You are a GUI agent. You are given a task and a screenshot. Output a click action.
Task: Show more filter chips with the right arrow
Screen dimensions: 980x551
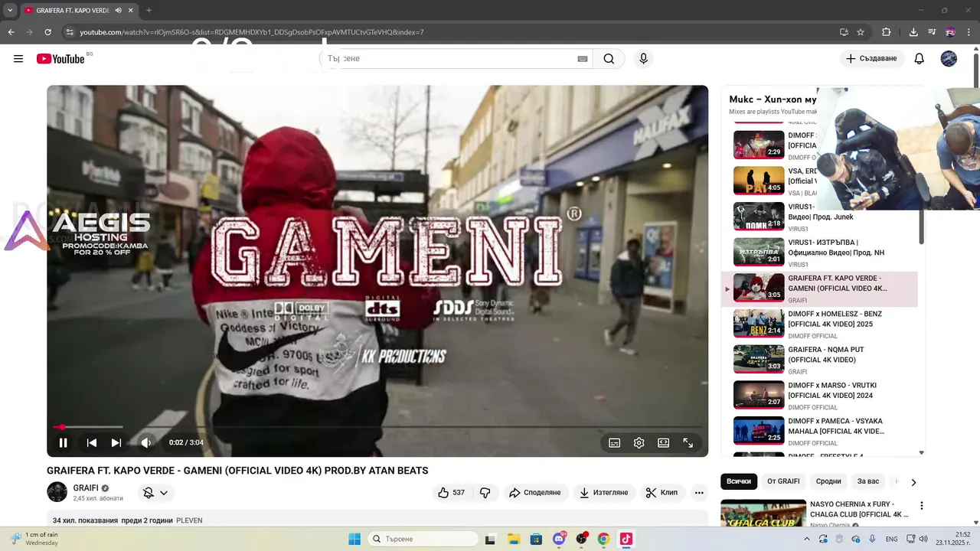pos(913,482)
